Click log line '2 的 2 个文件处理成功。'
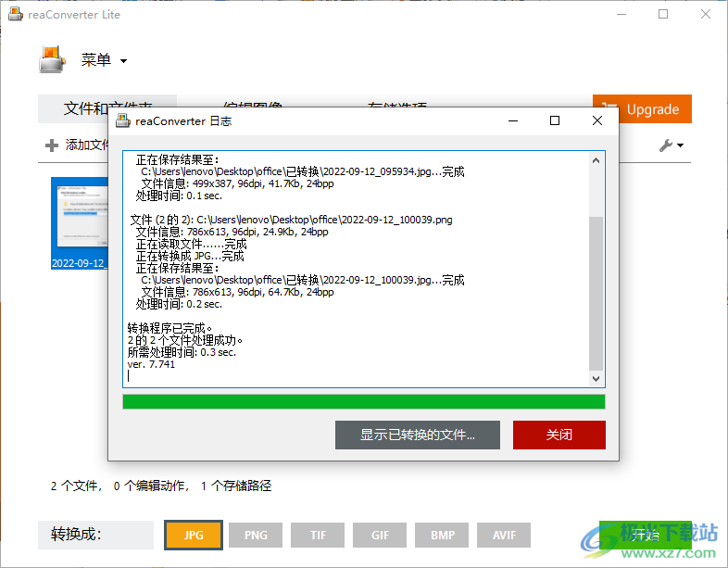This screenshot has height=568, width=728. coord(185,340)
